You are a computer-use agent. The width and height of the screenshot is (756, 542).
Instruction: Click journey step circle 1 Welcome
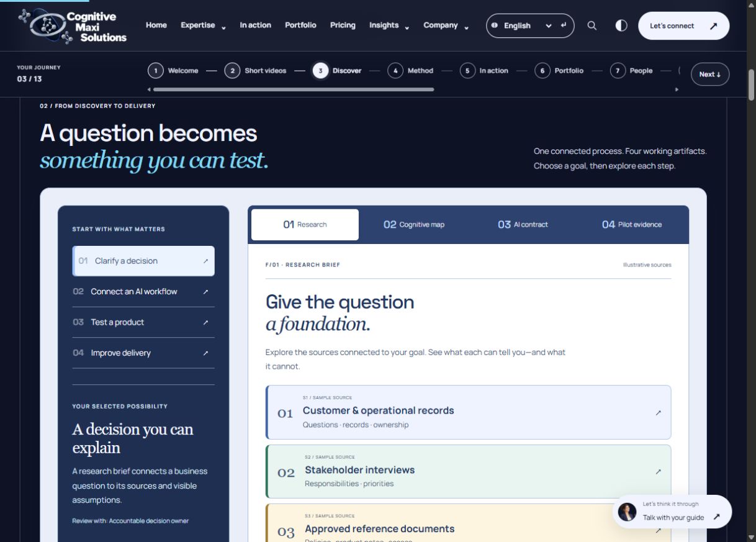click(x=155, y=71)
